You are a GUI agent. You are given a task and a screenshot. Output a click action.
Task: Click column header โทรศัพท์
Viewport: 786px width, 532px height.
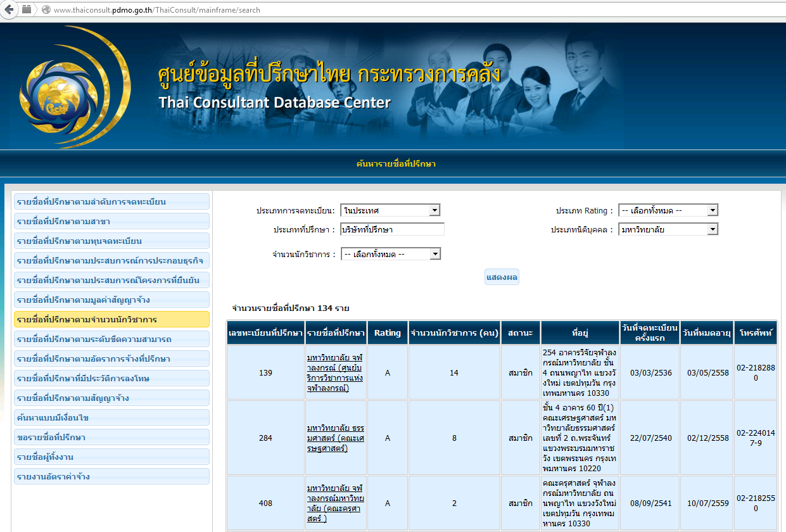[756, 332]
